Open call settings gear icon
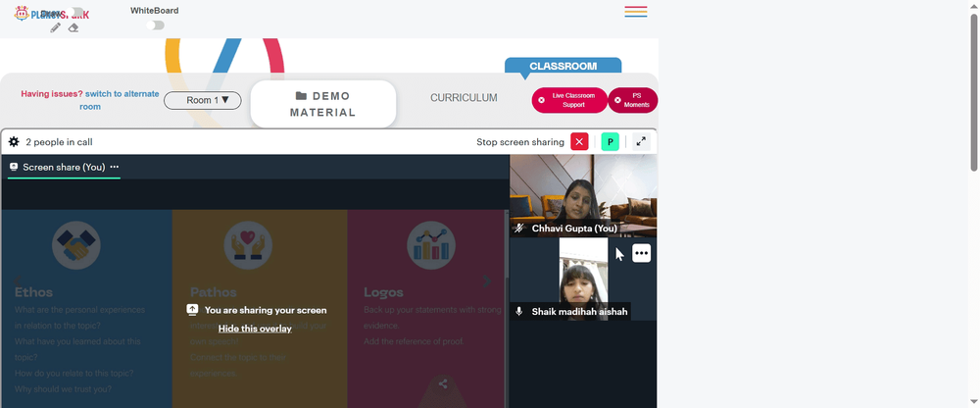980x408 pixels. tap(14, 142)
